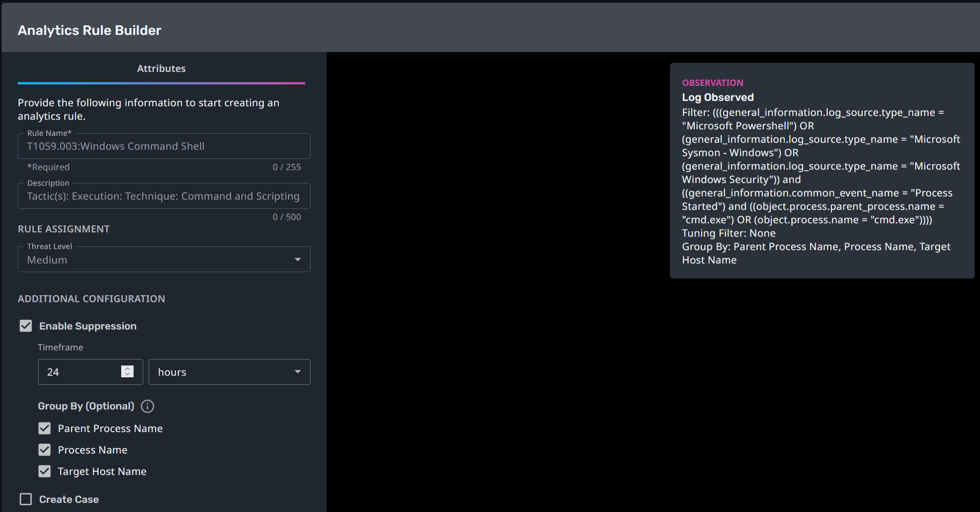This screenshot has height=512, width=980.
Task: Open the hours unit dropdown
Action: (230, 372)
